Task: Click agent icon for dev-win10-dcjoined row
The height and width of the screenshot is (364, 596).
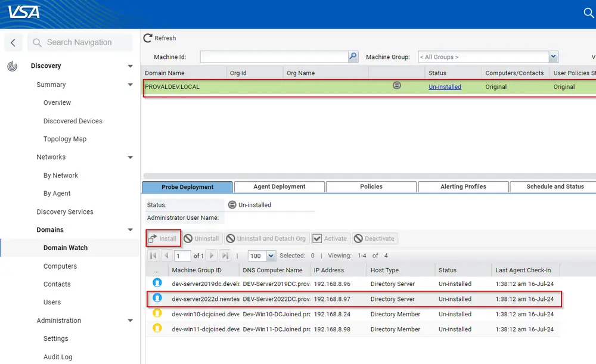Action: pyautogui.click(x=157, y=313)
